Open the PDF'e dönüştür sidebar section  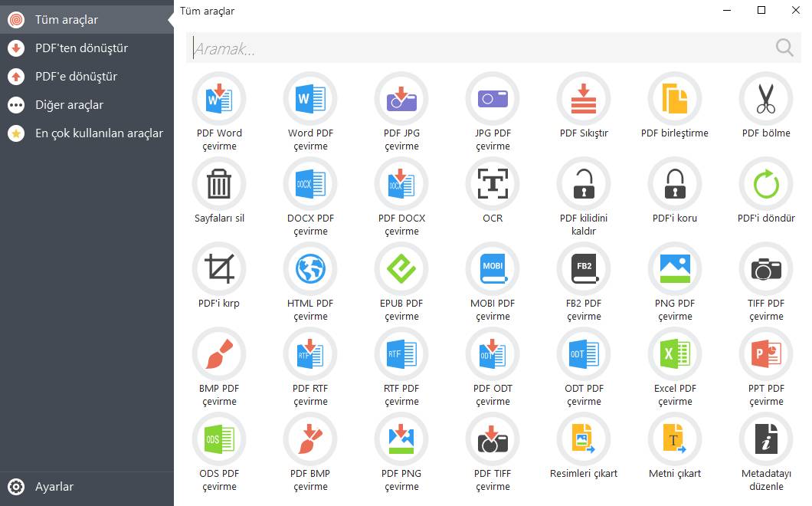76,77
